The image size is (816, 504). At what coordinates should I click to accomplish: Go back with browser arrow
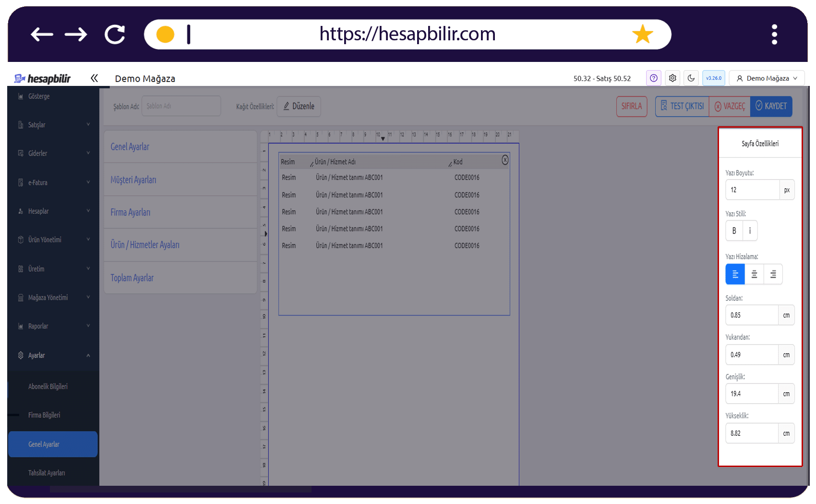tap(42, 35)
